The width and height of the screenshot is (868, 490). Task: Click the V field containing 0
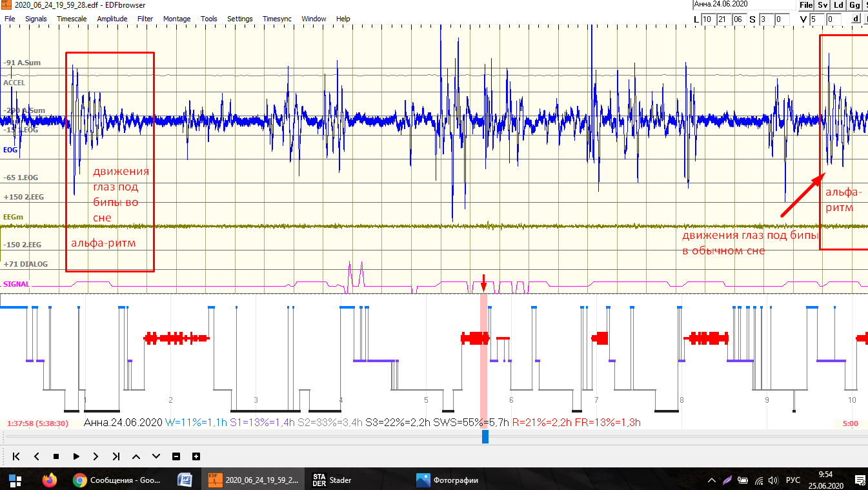click(x=833, y=19)
